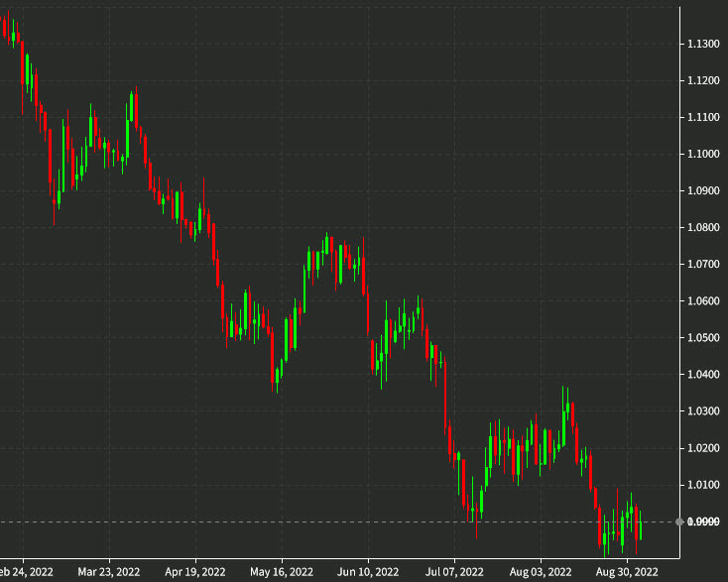Click the partially cut-off Feb 24, 2022 label
This screenshot has width=728, height=582.
[26, 572]
